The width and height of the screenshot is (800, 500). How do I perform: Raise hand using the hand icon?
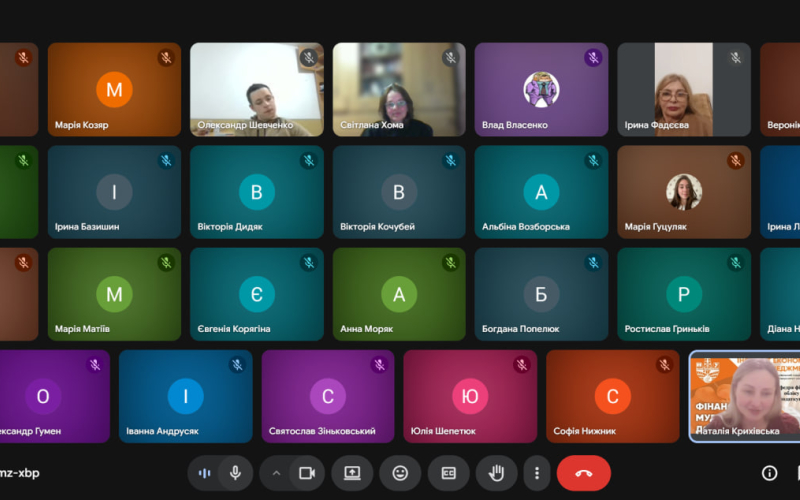[x=495, y=473]
